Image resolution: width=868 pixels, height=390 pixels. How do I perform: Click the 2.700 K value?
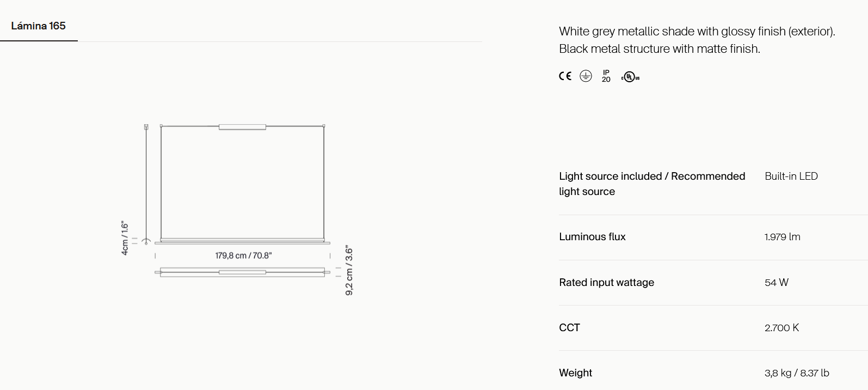[x=781, y=328]
